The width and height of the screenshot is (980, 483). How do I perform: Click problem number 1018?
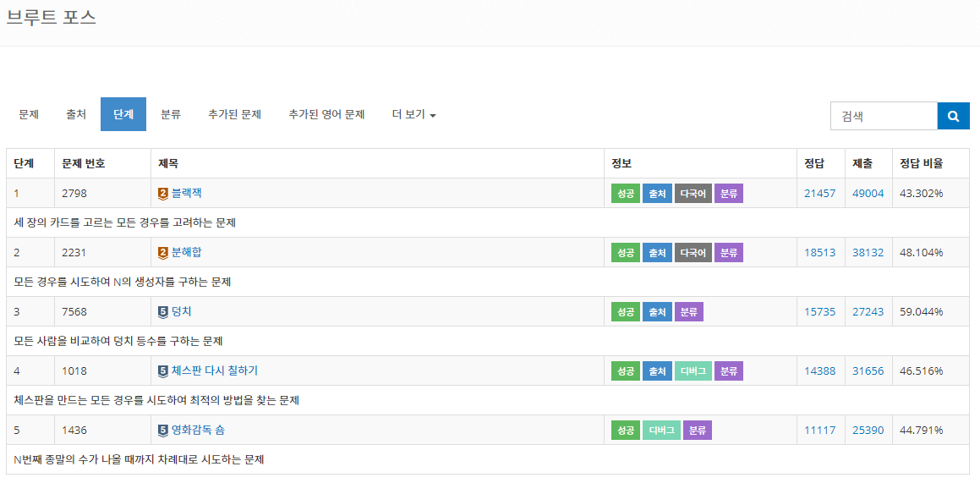coord(74,370)
